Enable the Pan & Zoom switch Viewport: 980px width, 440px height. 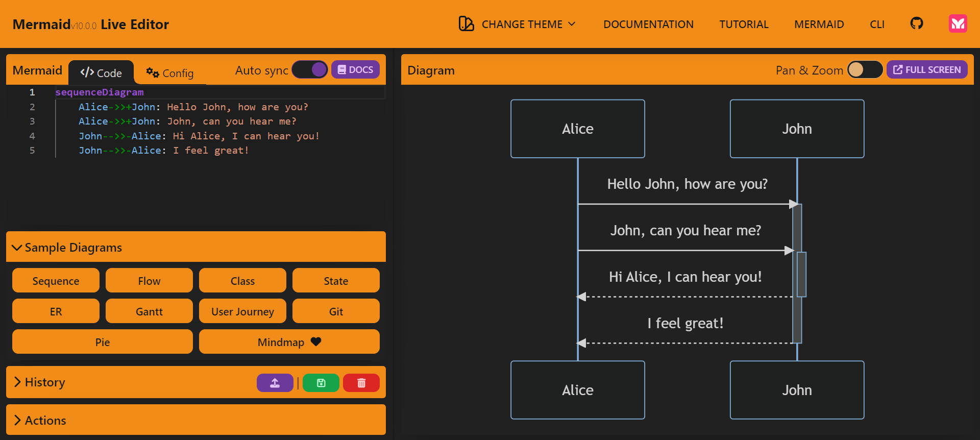pyautogui.click(x=865, y=70)
